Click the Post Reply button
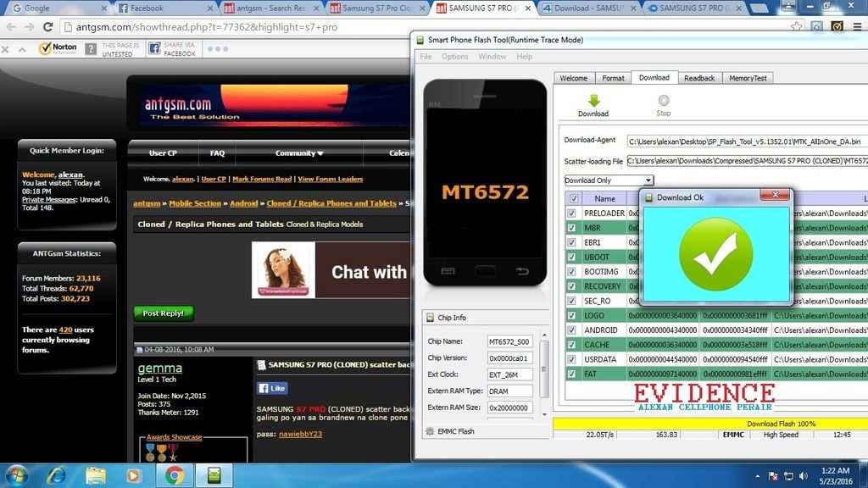The height and width of the screenshot is (488, 868). (164, 313)
